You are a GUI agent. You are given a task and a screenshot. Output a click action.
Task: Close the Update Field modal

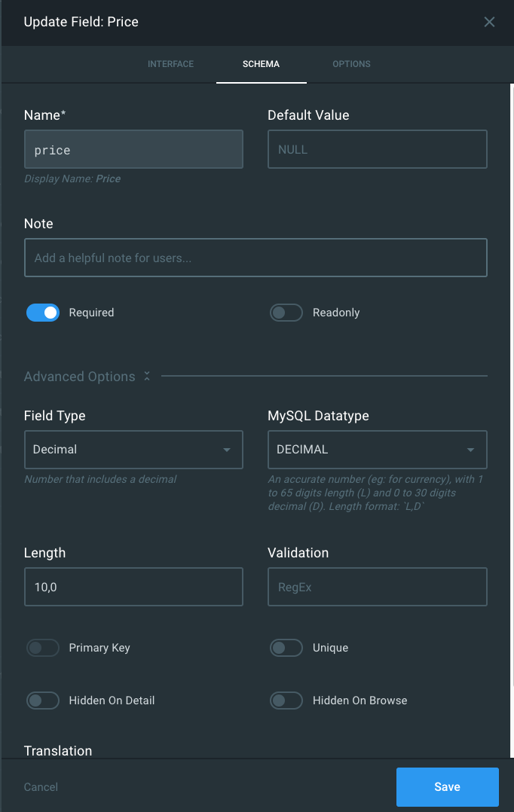click(x=489, y=22)
